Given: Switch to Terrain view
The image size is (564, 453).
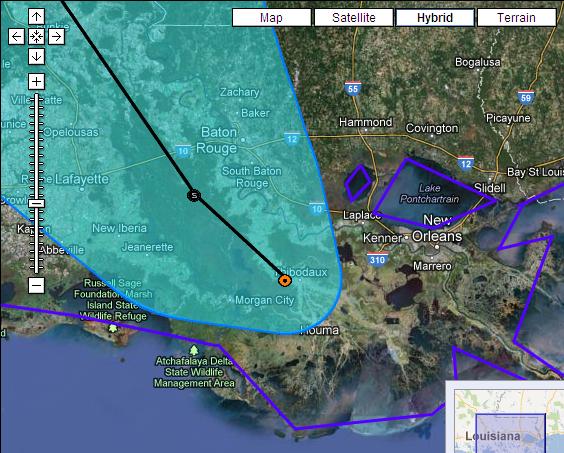Looking at the screenshot, I should coord(517,17).
